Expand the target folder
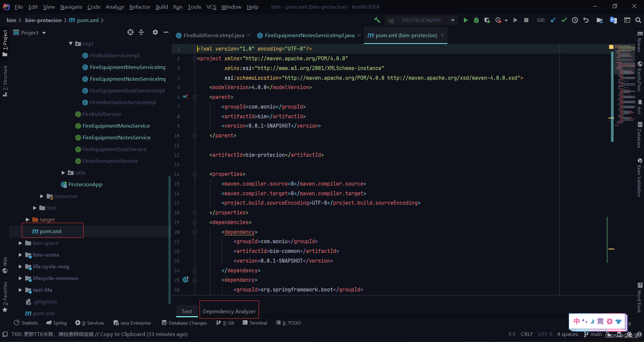The width and height of the screenshot is (644, 342). (28, 219)
